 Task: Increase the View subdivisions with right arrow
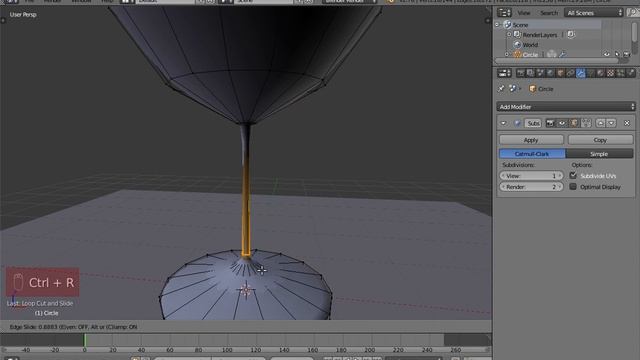click(x=560, y=176)
